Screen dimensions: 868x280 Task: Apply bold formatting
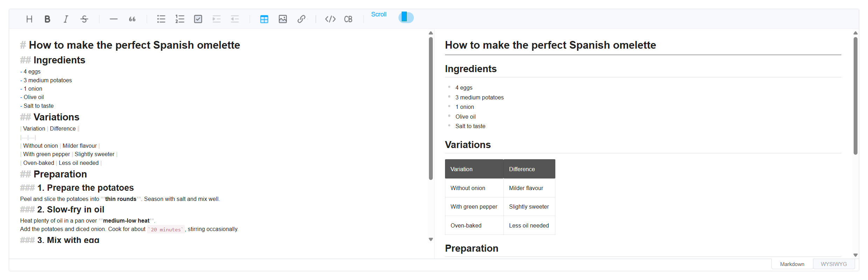[x=48, y=19]
